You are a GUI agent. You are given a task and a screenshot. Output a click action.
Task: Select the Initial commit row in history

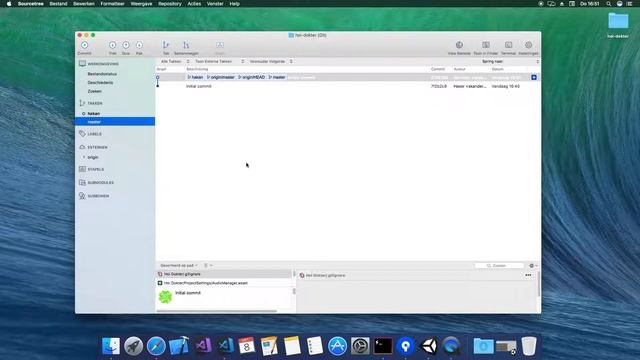(348, 86)
